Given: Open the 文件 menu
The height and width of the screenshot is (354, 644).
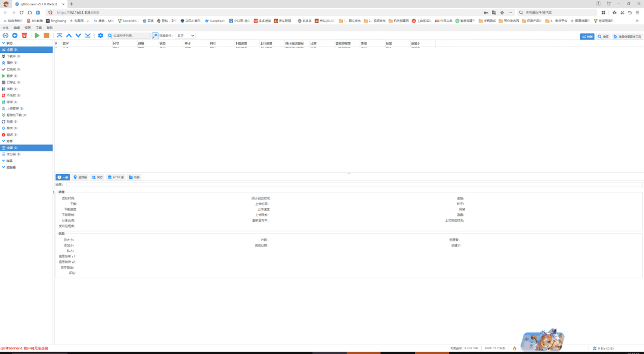Looking at the screenshot, I should tap(5, 28).
